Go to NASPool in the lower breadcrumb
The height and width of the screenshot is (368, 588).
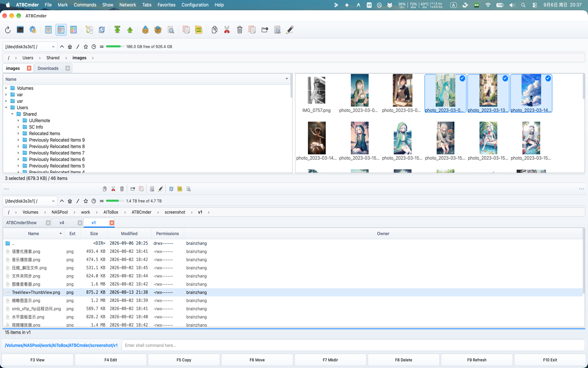point(60,212)
